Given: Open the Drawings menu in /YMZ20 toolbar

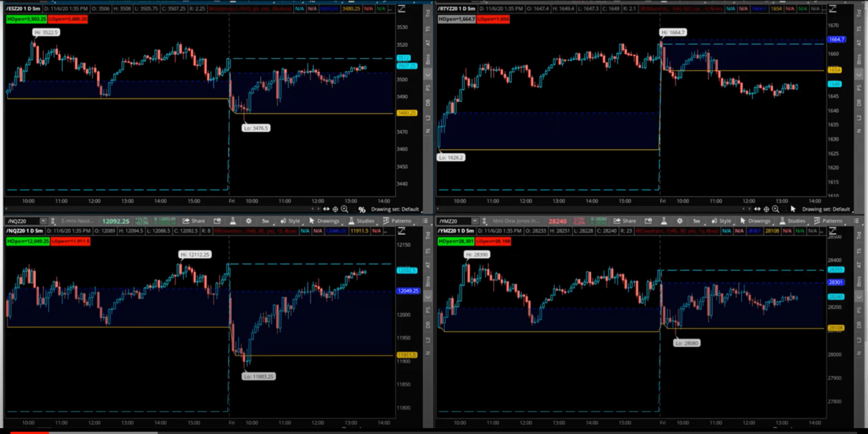Looking at the screenshot, I should [755, 221].
